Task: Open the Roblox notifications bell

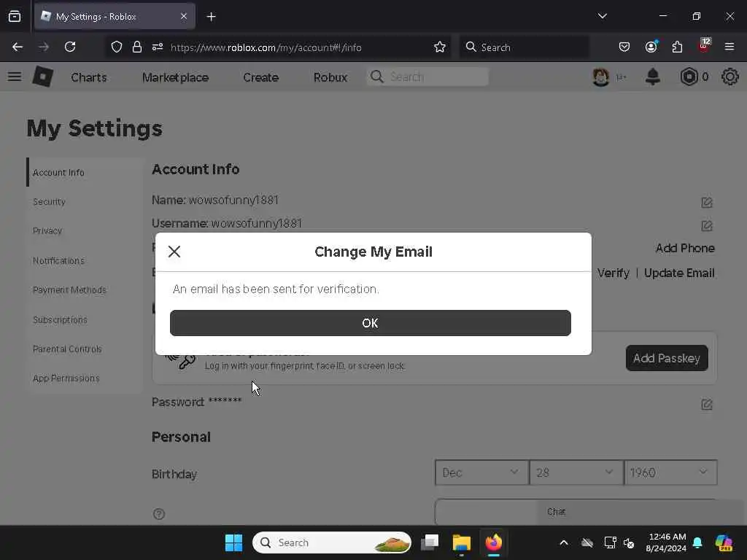Action: 653,77
